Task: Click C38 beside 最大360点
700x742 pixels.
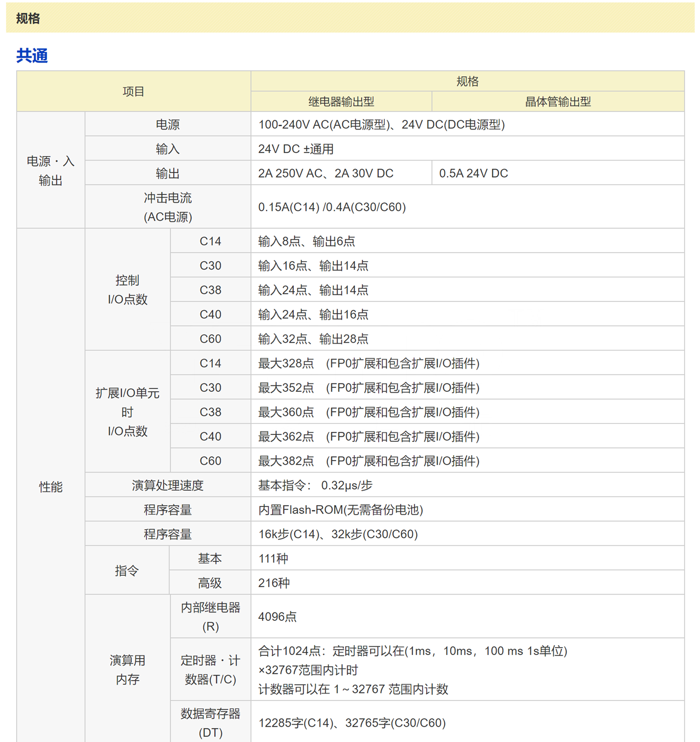Action: [x=210, y=412]
